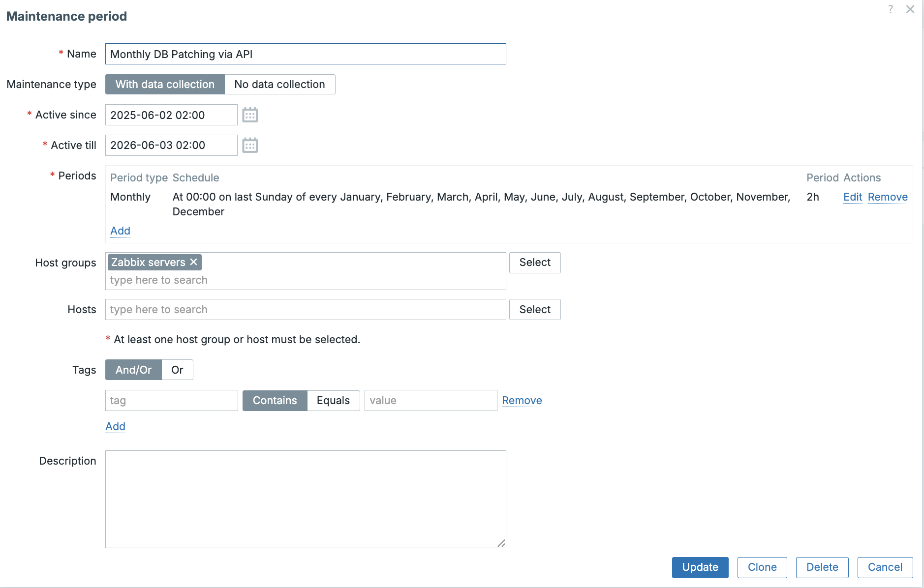Image resolution: width=924 pixels, height=588 pixels.
Task: Switch to No data collection
Action: (279, 85)
